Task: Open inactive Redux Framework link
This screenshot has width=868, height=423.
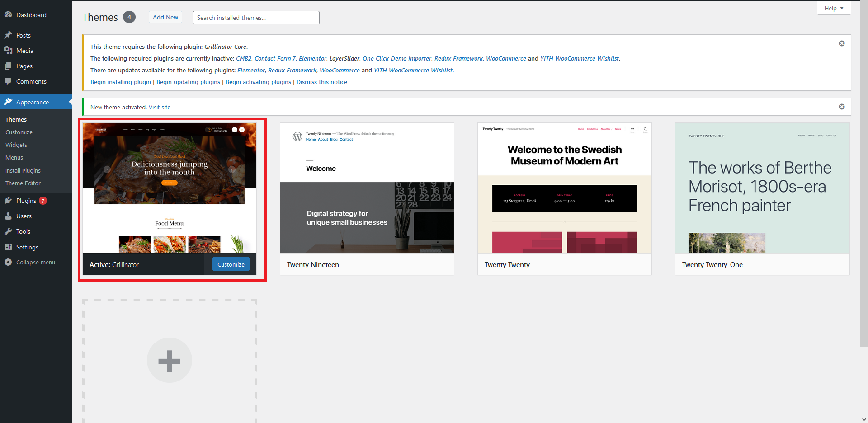Action: click(x=458, y=58)
